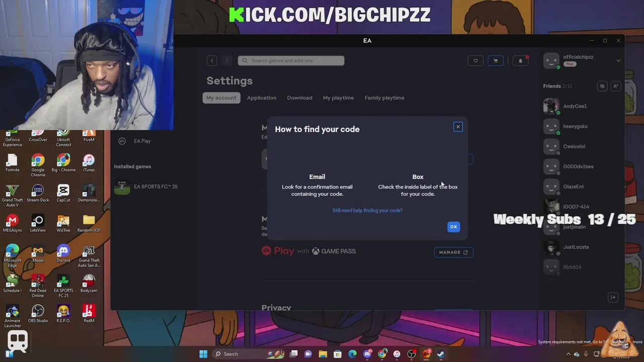This screenshot has height=362, width=644.
Task: Click the officialchipzz profile avatar
Action: [551, 61]
